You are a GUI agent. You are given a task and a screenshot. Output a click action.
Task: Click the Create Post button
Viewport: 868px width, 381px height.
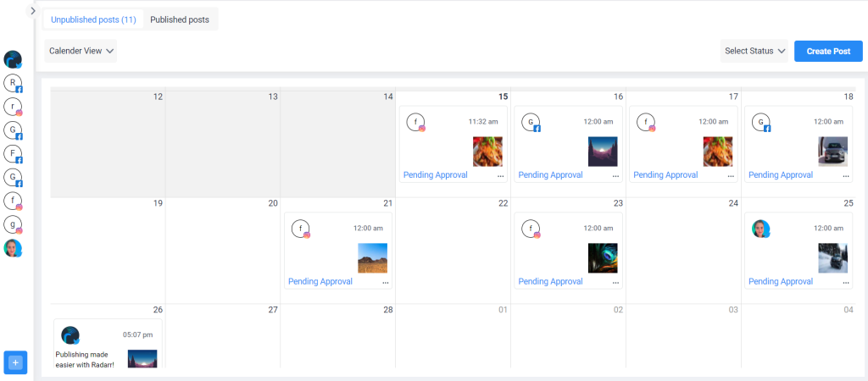(828, 51)
